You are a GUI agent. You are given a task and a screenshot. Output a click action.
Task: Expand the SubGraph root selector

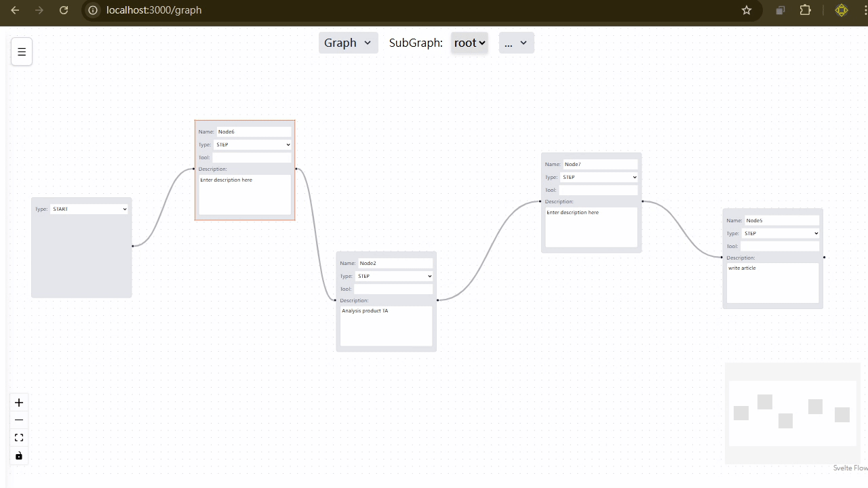pyautogui.click(x=469, y=43)
